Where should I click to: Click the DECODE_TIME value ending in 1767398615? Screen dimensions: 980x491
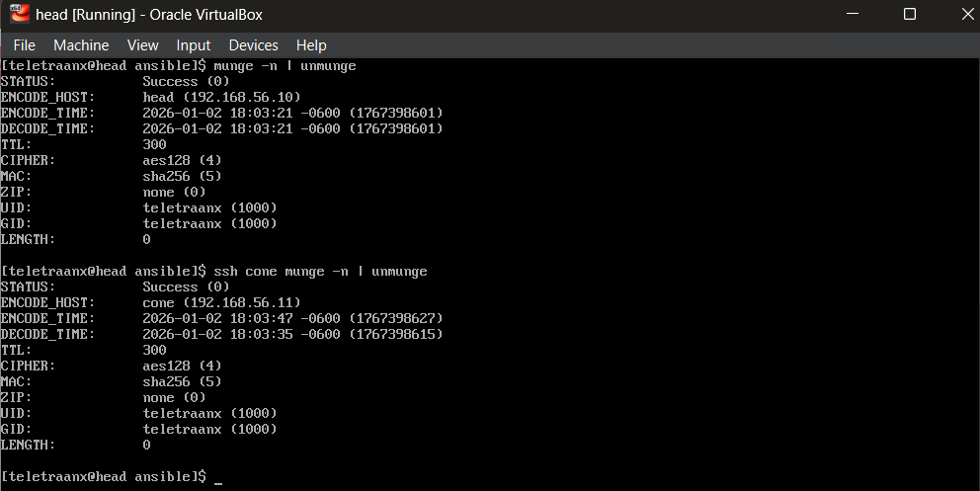[292, 335]
